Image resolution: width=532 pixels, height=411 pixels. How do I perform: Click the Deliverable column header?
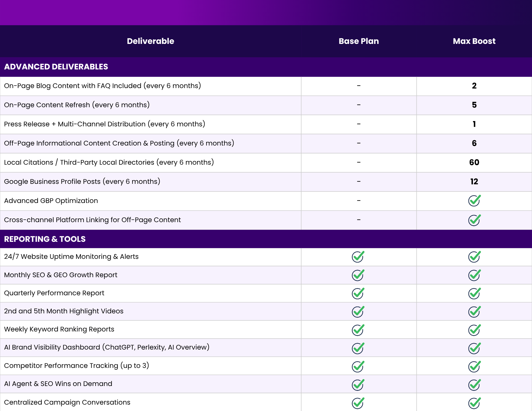[150, 41]
